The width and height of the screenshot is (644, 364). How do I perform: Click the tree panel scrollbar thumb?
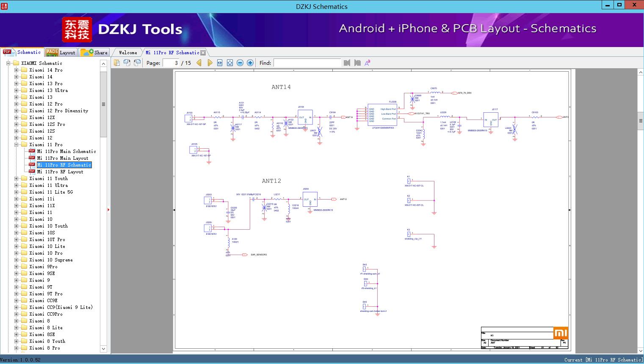pos(103,104)
